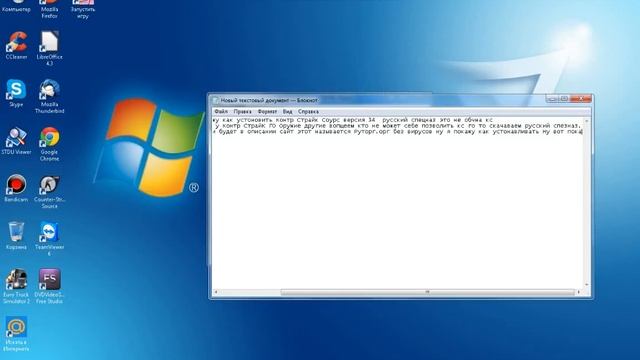The height and width of the screenshot is (360, 640).
Task: Click the Notepad title bar icon
Action: pos(215,100)
